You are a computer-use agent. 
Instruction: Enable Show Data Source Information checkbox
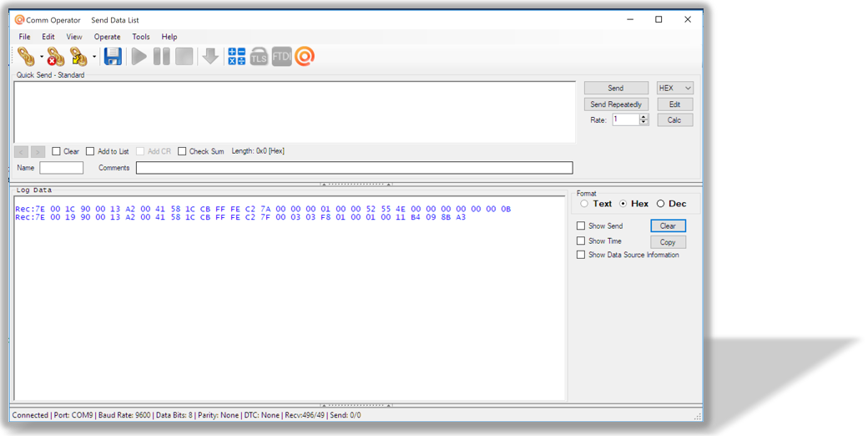coord(581,255)
